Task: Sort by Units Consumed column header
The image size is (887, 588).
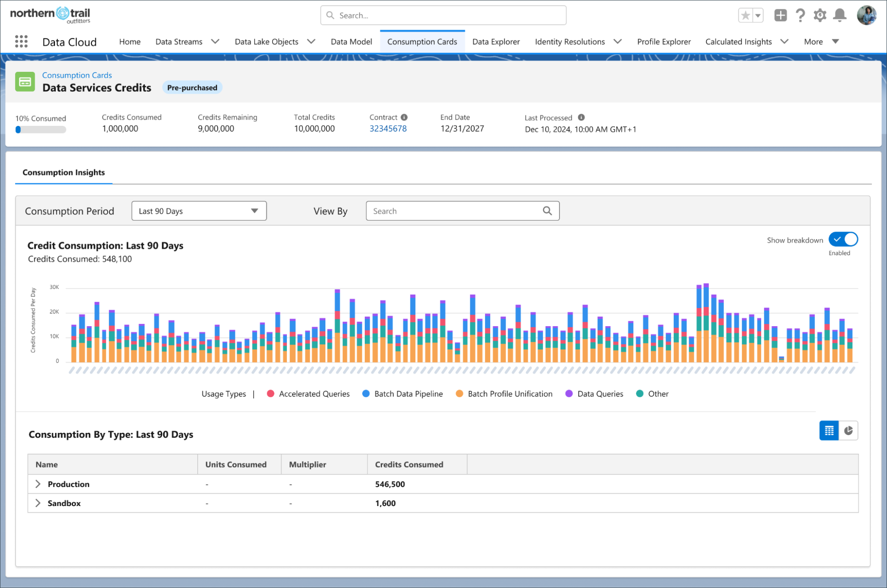Action: [239, 464]
